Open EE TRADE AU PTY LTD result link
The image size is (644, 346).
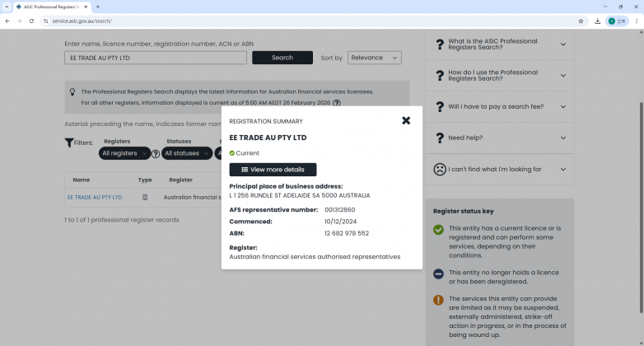click(95, 198)
